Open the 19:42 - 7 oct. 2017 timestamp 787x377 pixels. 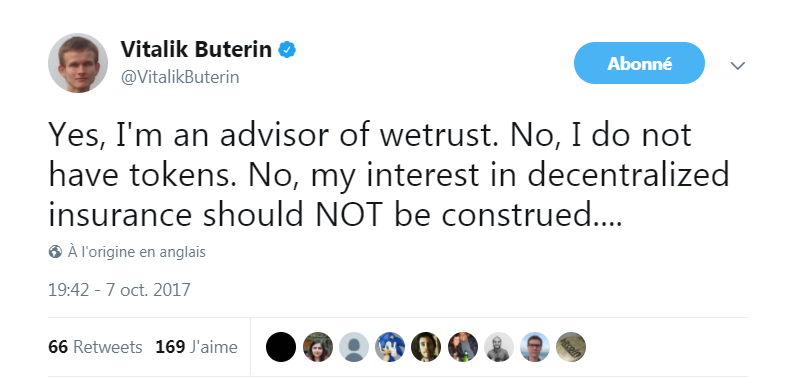tap(119, 290)
